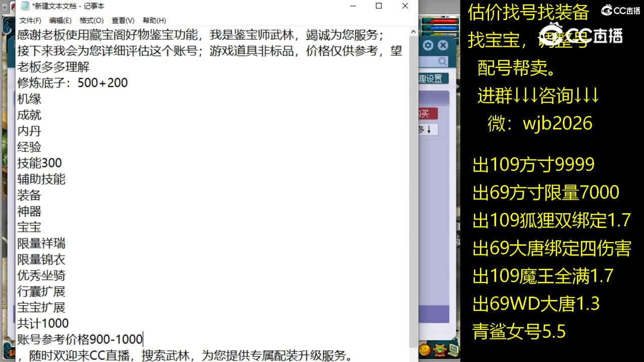The width and height of the screenshot is (644, 362).
Task: Click the last line mentioning 随时欢迎来CC直播
Action: 185,355
